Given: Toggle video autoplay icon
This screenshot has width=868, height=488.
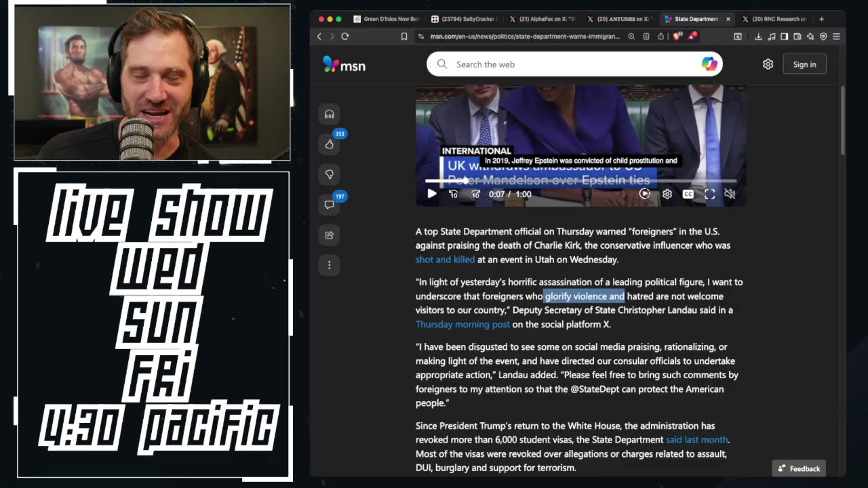Looking at the screenshot, I should pos(645,194).
